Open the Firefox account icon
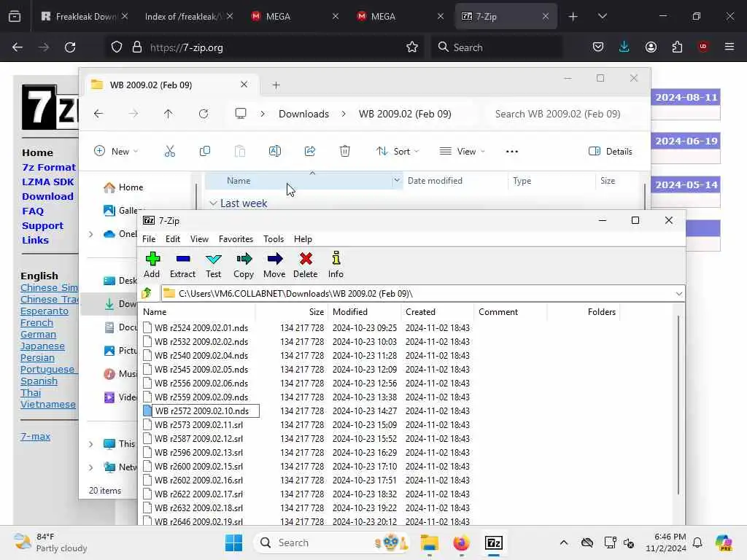 tap(651, 47)
